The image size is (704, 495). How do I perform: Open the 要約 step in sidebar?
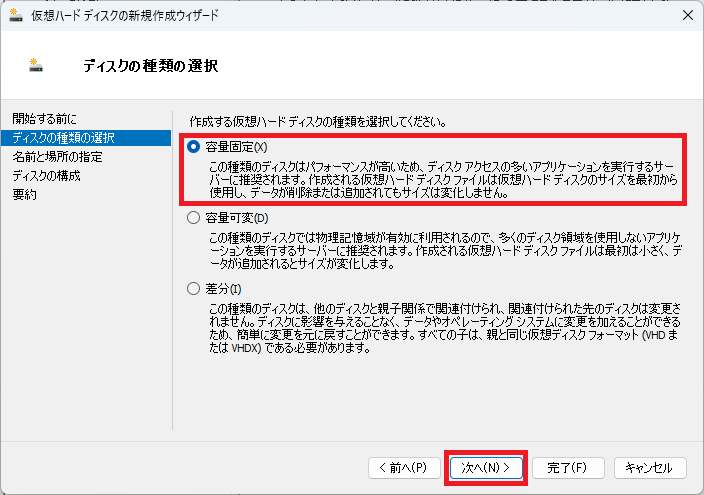25,194
